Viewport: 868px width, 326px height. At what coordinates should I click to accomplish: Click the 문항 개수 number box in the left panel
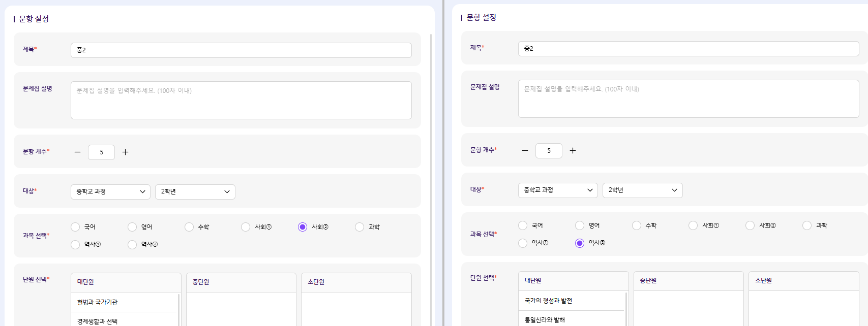pyautogui.click(x=101, y=152)
